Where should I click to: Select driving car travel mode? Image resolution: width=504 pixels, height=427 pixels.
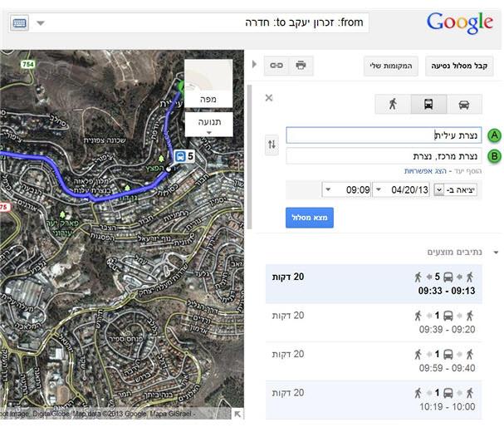464,104
